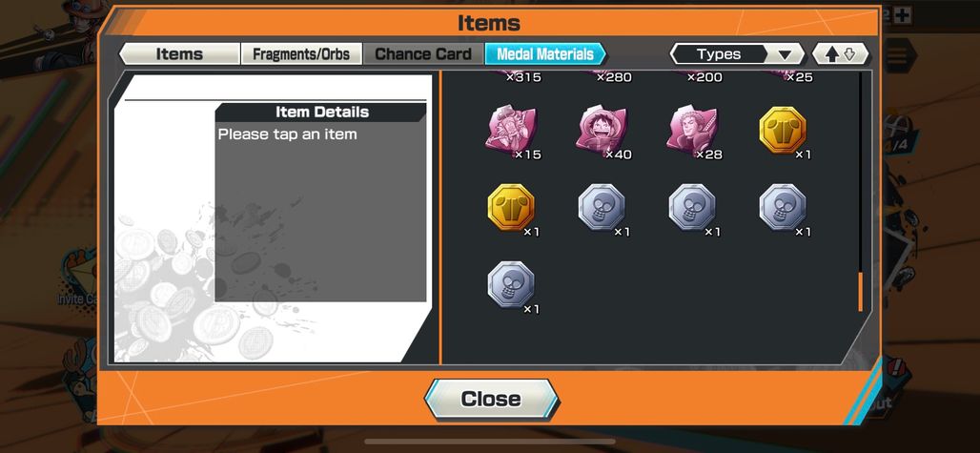Image resolution: width=980 pixels, height=453 pixels.
Task: Open the Fragments/Orbs tab
Action: click(301, 54)
